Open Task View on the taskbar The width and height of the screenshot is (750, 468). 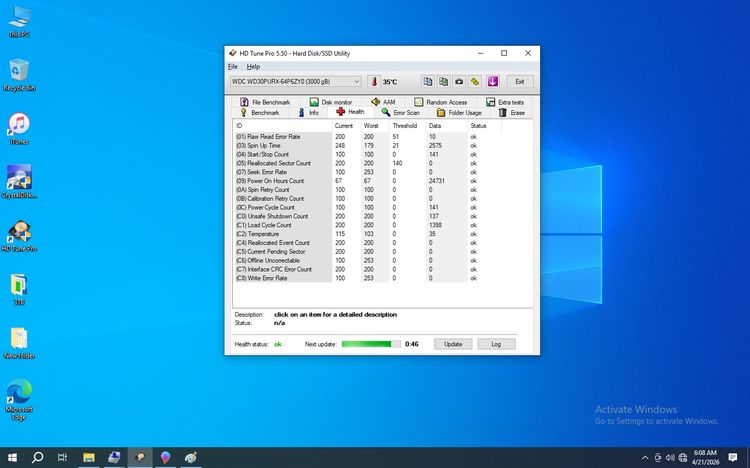point(62,457)
